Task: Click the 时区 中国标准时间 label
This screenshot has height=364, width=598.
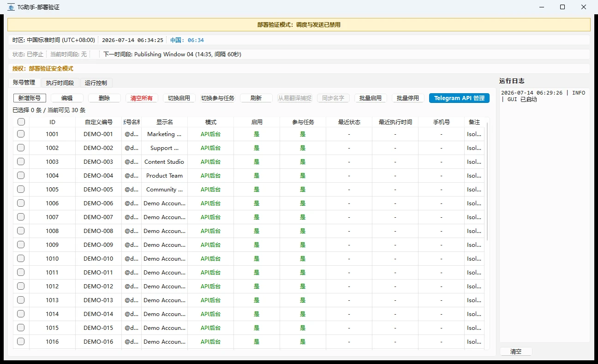Action: (x=54, y=40)
